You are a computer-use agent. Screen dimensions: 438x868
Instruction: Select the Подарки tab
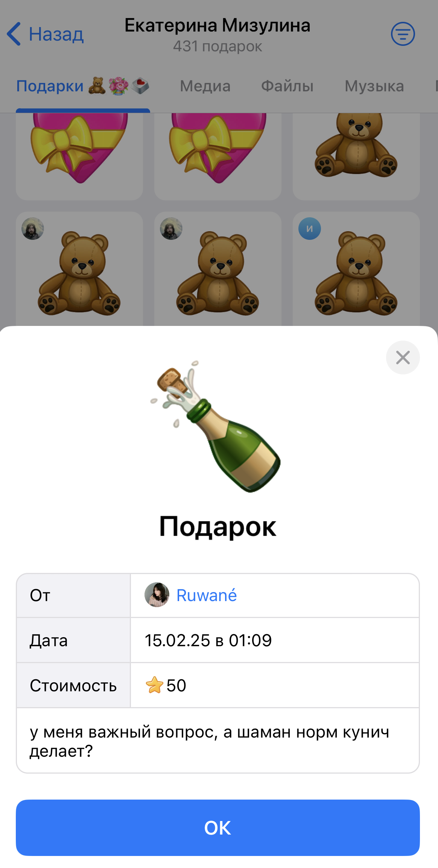83,86
